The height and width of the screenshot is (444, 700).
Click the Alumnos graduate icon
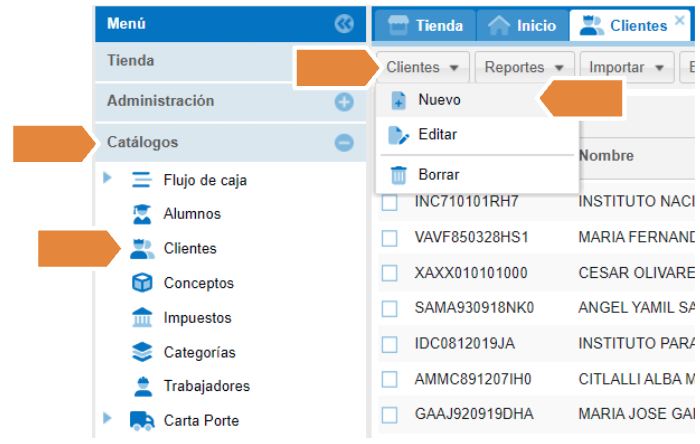(143, 214)
